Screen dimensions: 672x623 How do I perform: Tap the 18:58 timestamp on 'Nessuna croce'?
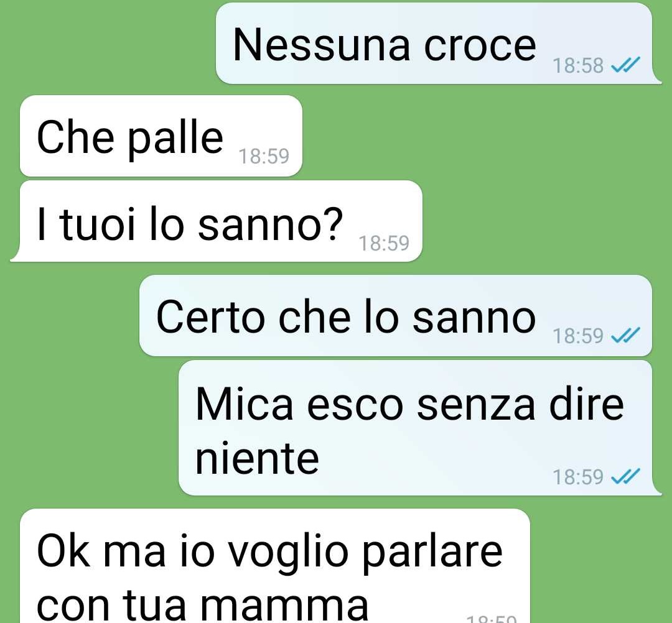(x=577, y=66)
